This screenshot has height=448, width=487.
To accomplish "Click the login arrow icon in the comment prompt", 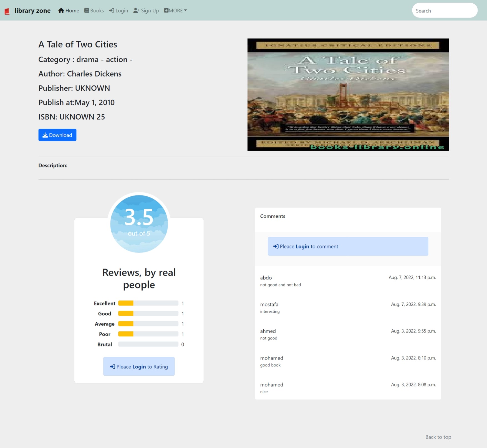I will click(276, 246).
